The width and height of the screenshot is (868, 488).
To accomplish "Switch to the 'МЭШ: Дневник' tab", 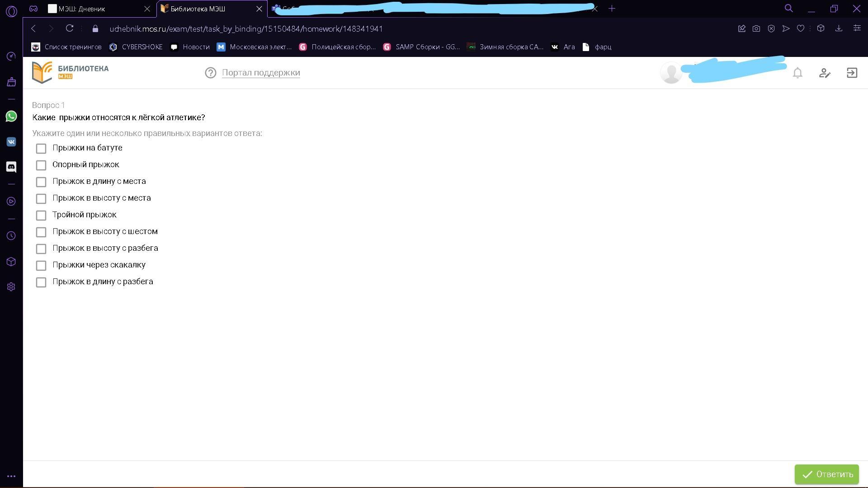I will 82,9.
